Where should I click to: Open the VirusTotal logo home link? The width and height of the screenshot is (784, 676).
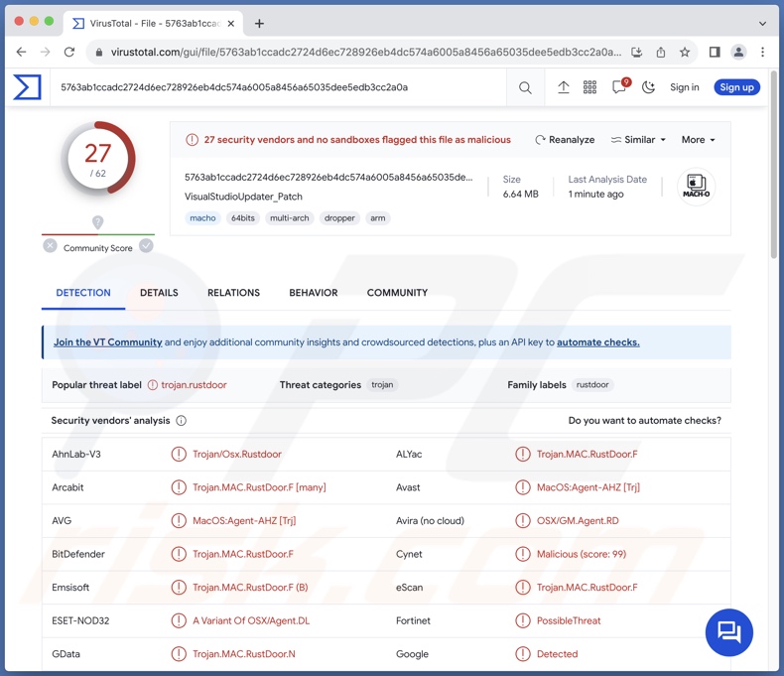(27, 87)
